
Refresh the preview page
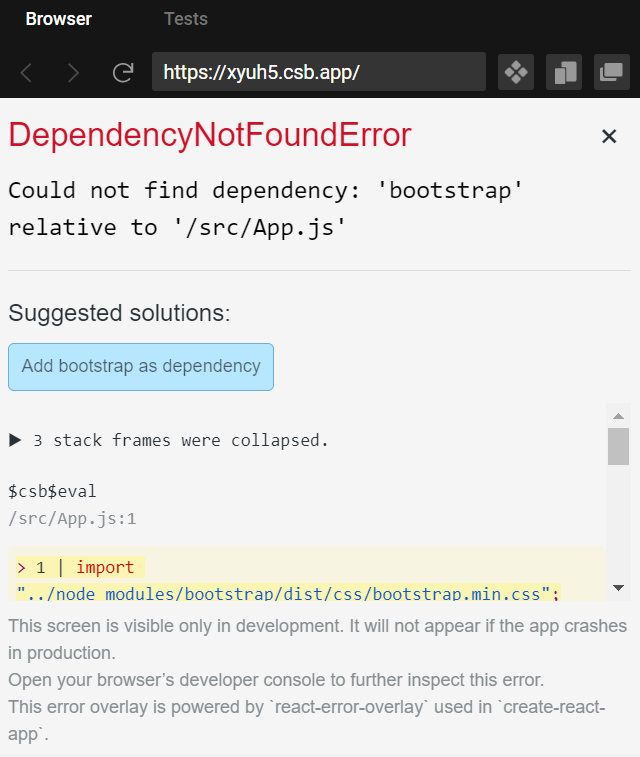point(123,72)
